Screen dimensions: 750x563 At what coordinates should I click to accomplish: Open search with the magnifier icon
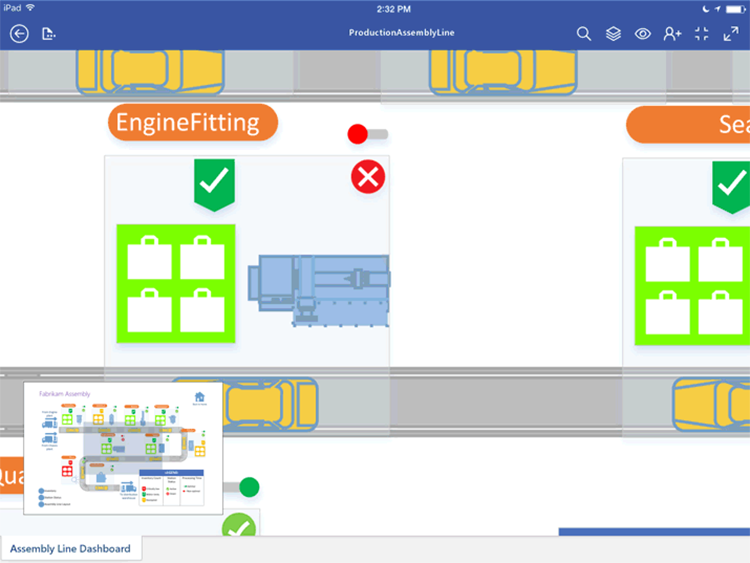pyautogui.click(x=584, y=34)
